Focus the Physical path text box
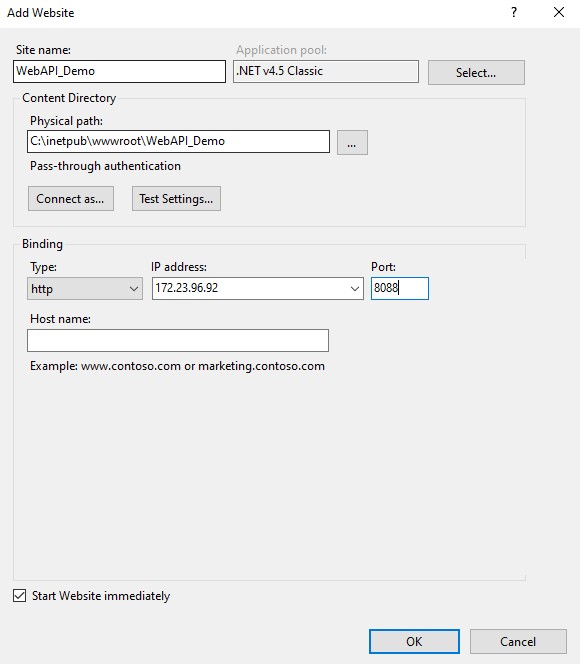 (178, 141)
